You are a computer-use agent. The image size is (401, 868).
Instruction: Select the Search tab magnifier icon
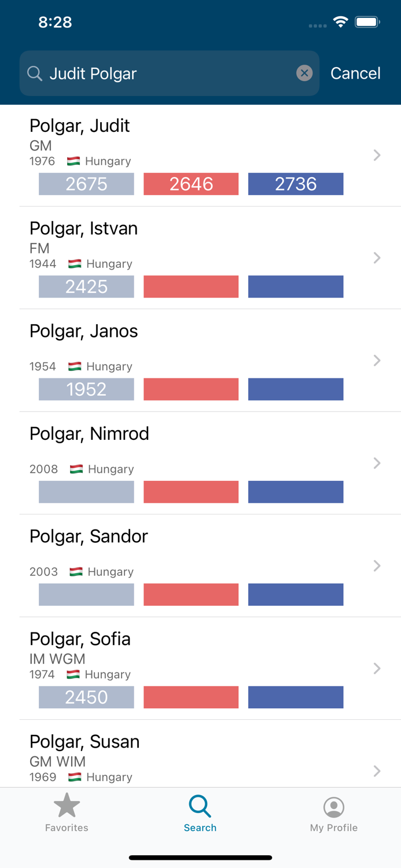click(200, 804)
